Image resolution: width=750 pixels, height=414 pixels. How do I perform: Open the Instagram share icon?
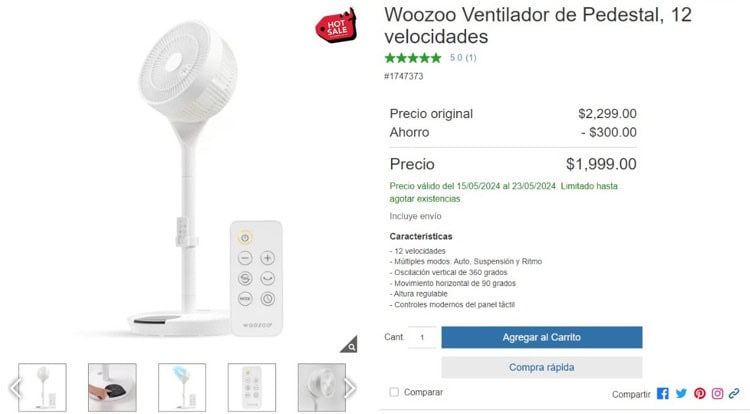point(717,393)
